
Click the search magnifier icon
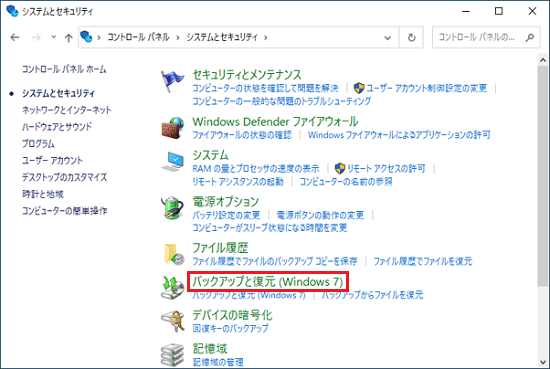(530, 37)
